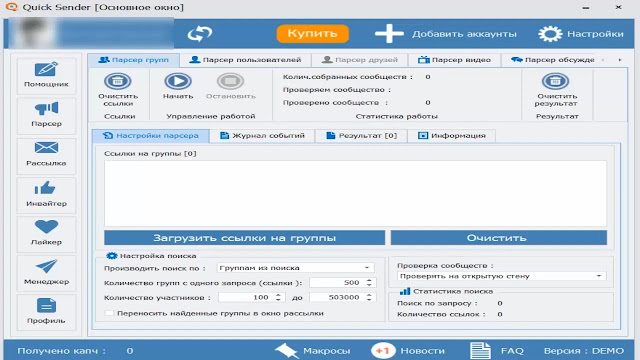
Task: Open the +1 Новости badge
Action: [383, 351]
